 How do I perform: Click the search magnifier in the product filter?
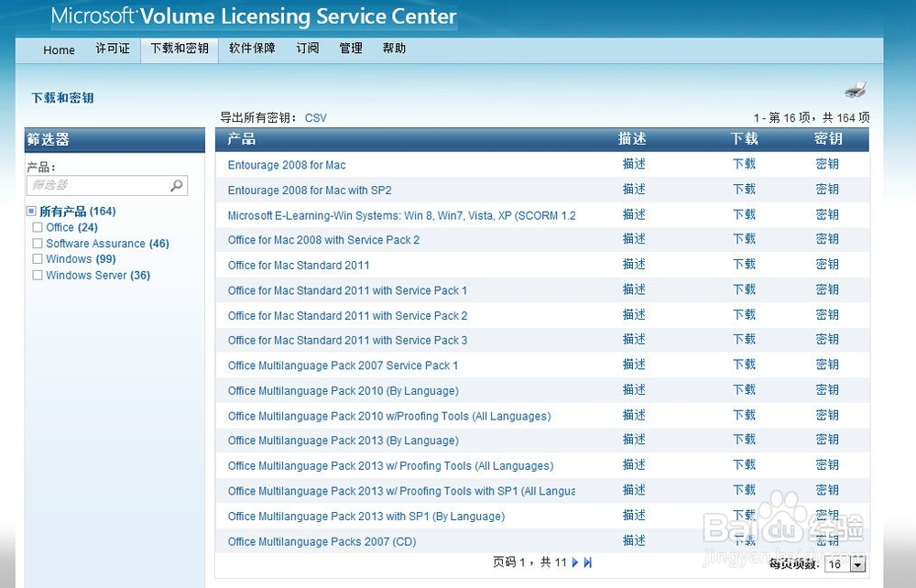coord(177,185)
